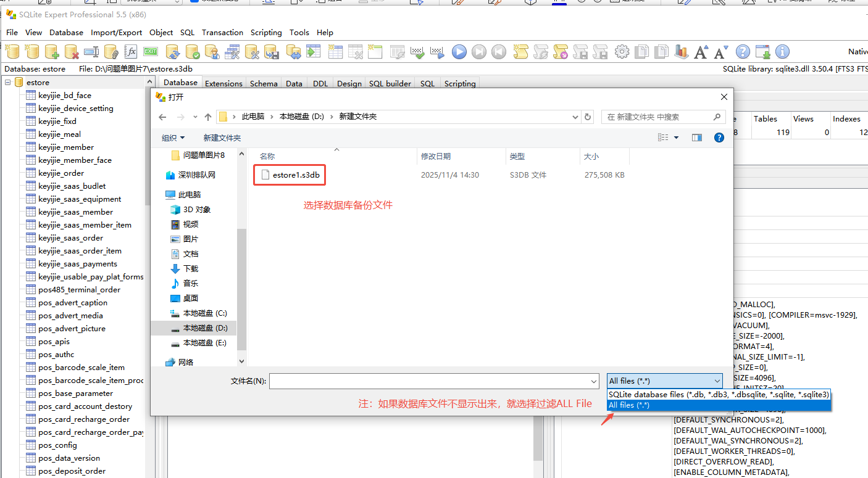The width and height of the screenshot is (868, 478).
Task: Click the preview pane icon in the dialog
Action: click(697, 138)
